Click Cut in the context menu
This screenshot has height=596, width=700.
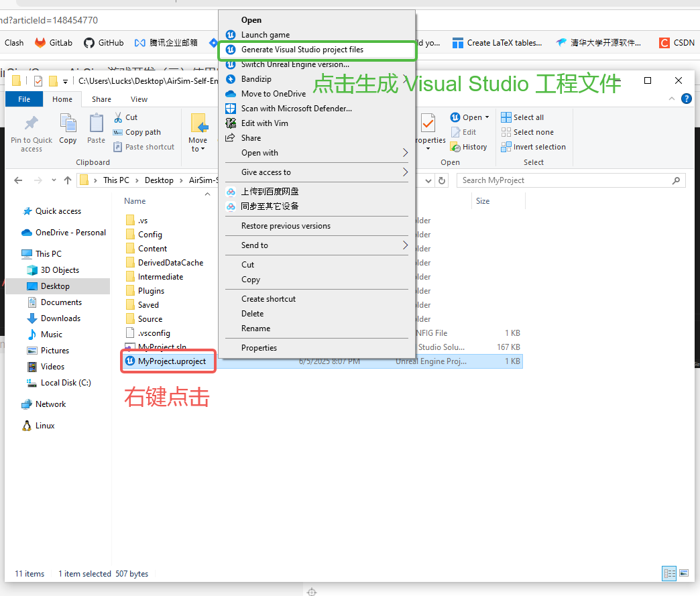316,265
